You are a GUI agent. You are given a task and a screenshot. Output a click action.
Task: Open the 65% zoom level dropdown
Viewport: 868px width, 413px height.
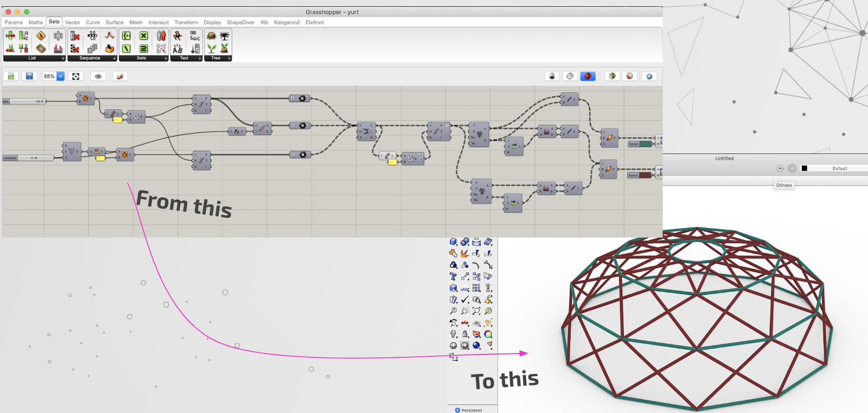point(61,76)
